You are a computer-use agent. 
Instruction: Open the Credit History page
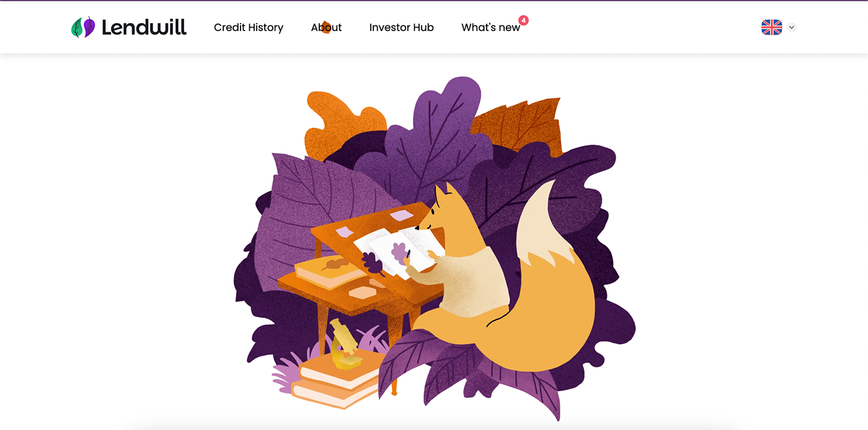249,27
